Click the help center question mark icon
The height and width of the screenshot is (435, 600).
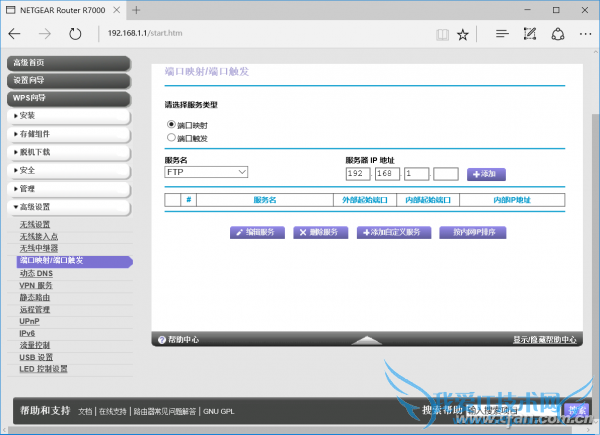coord(161,340)
